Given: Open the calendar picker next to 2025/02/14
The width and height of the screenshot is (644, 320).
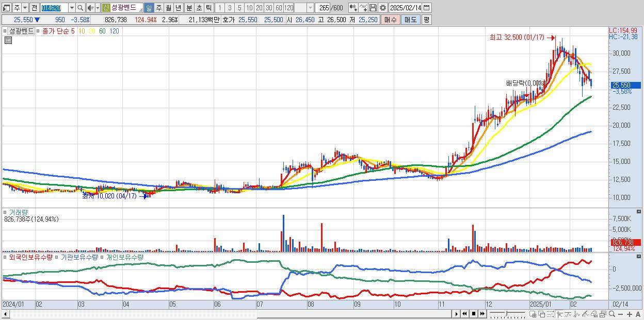Looking at the screenshot, I should click(x=426, y=8).
